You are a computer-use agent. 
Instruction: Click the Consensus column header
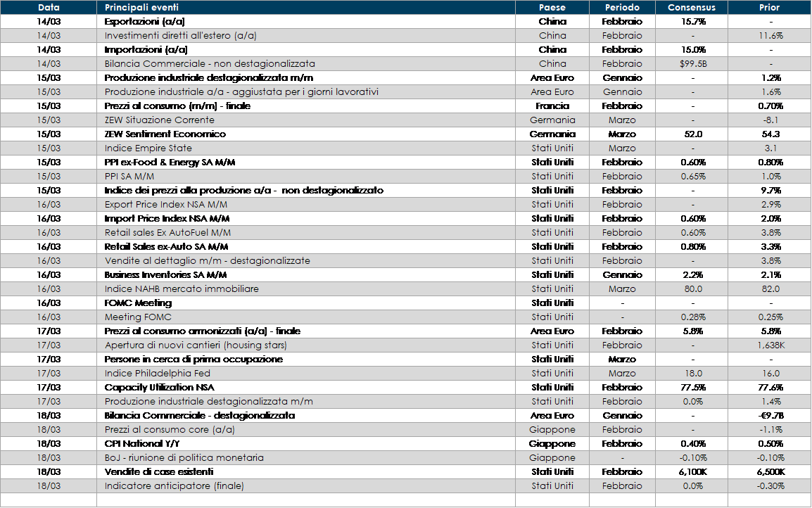692,8
